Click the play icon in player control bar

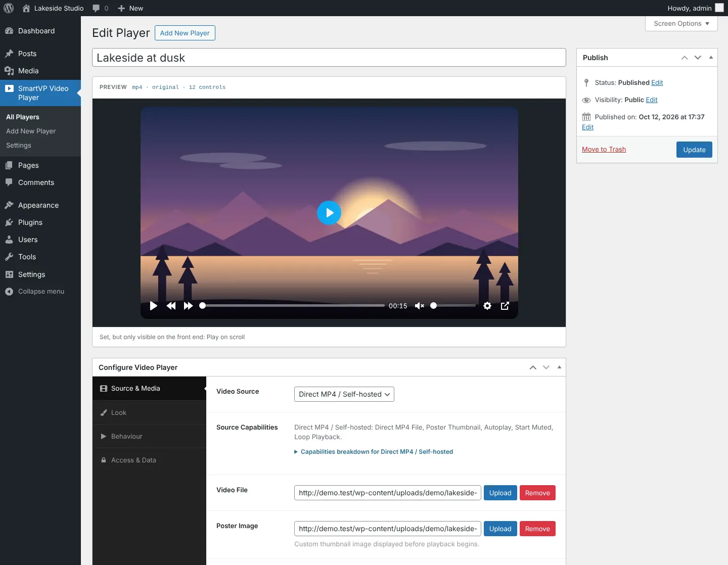[x=154, y=306]
